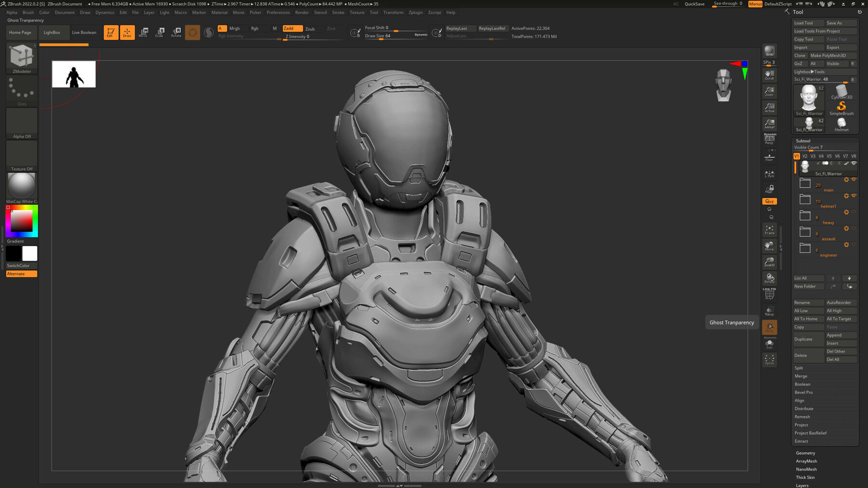Open the MatCap White material picker
Image resolution: width=868 pixels, height=488 pixels.
point(22,188)
